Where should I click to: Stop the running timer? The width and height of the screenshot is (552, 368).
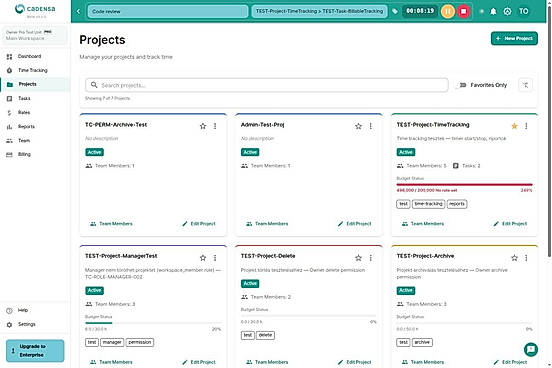coord(464,11)
